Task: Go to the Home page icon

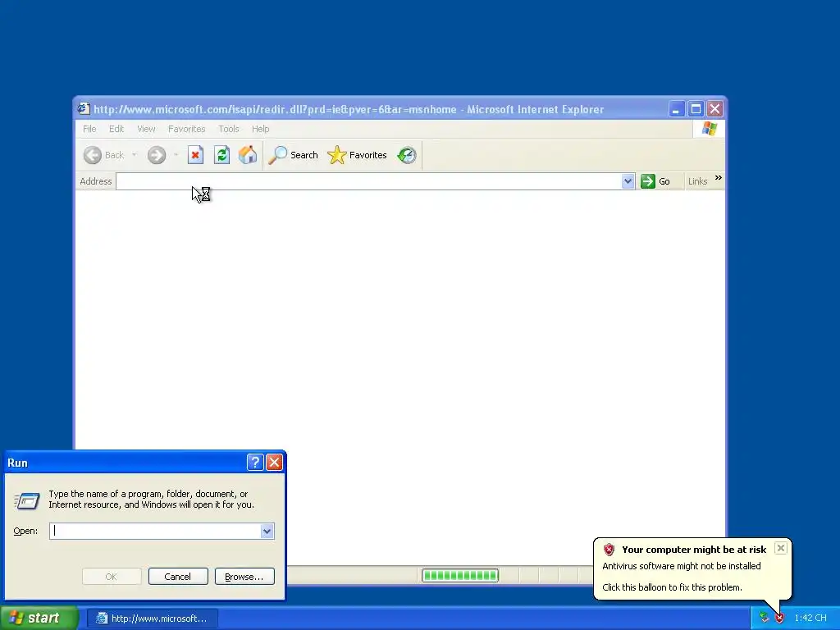Action: [248, 155]
